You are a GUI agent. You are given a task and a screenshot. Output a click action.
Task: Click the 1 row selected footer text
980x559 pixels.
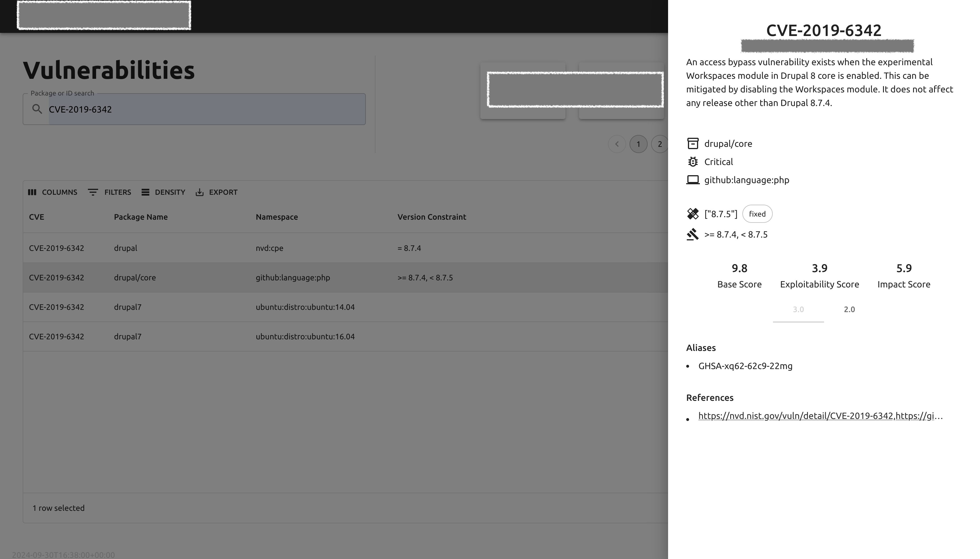(58, 508)
